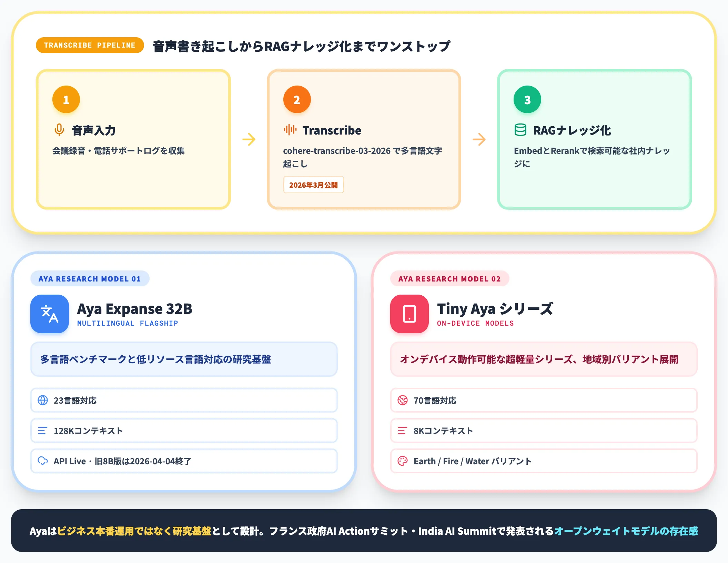Click the palette icon next to Earth / Fire / Water
This screenshot has width=728, height=563.
pyautogui.click(x=403, y=461)
